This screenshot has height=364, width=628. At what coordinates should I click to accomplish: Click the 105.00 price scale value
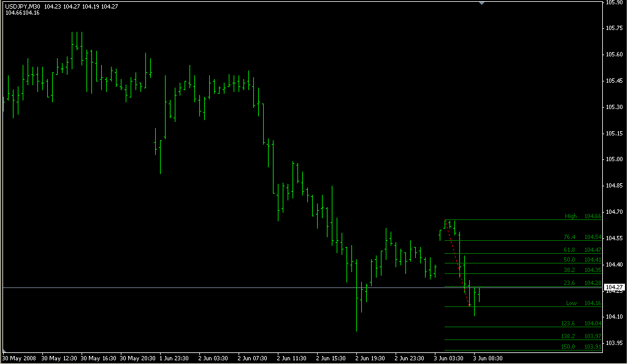(x=615, y=159)
